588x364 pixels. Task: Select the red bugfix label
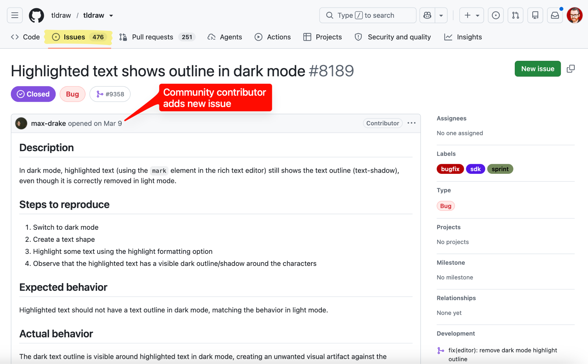[450, 169]
